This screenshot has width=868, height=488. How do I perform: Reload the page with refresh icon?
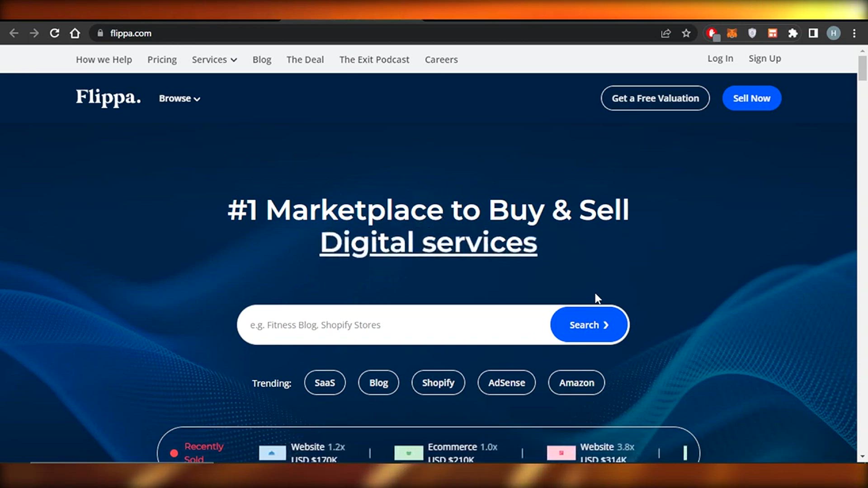(x=55, y=33)
